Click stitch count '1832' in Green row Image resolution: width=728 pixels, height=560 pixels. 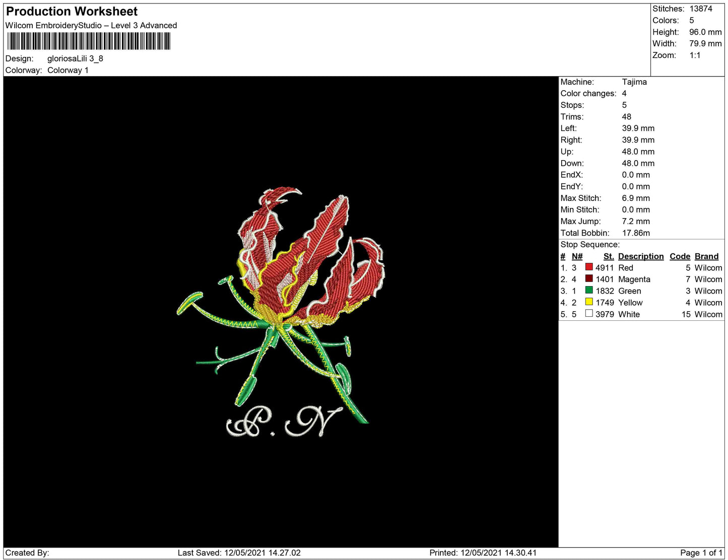pyautogui.click(x=605, y=291)
